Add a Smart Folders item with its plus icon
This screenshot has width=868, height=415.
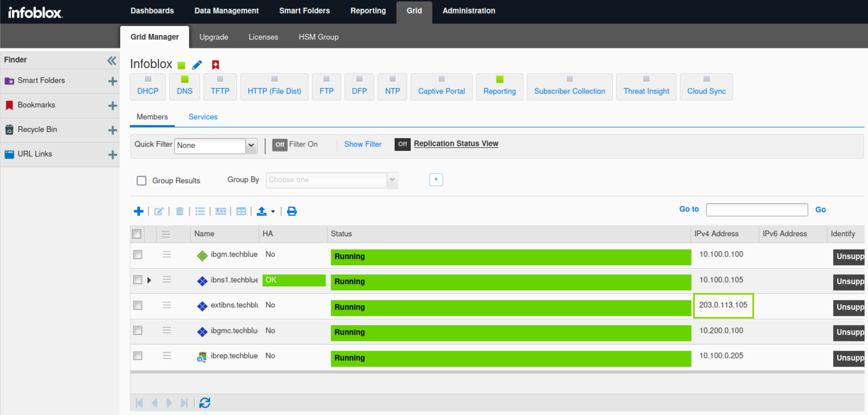(112, 81)
